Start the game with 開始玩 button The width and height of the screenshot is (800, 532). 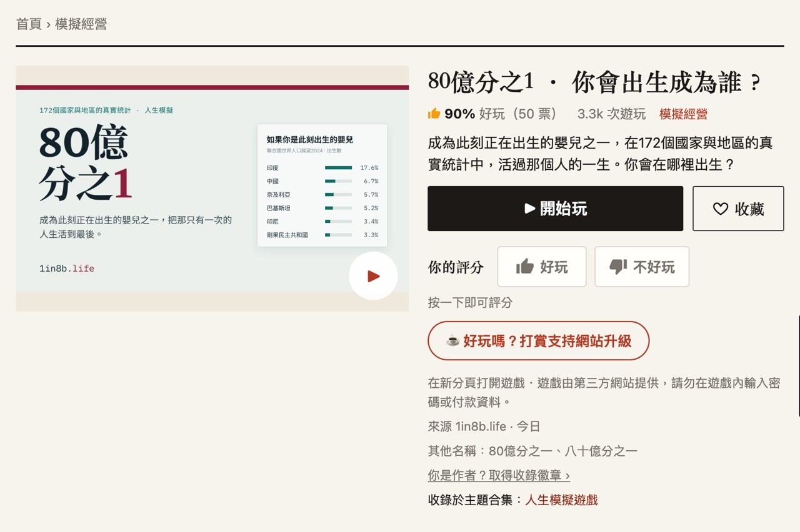click(x=556, y=209)
